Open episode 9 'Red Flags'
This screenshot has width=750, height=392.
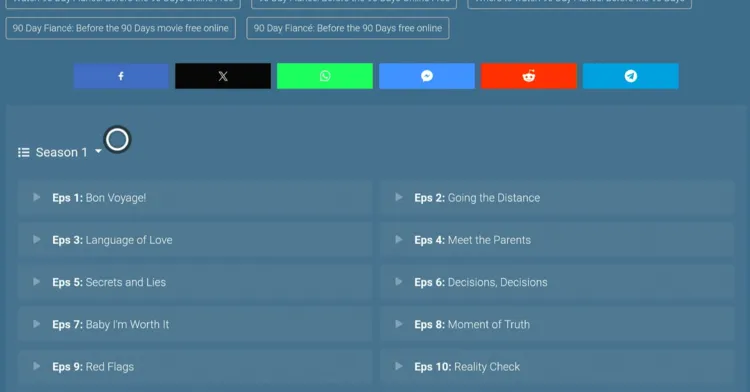[195, 367]
